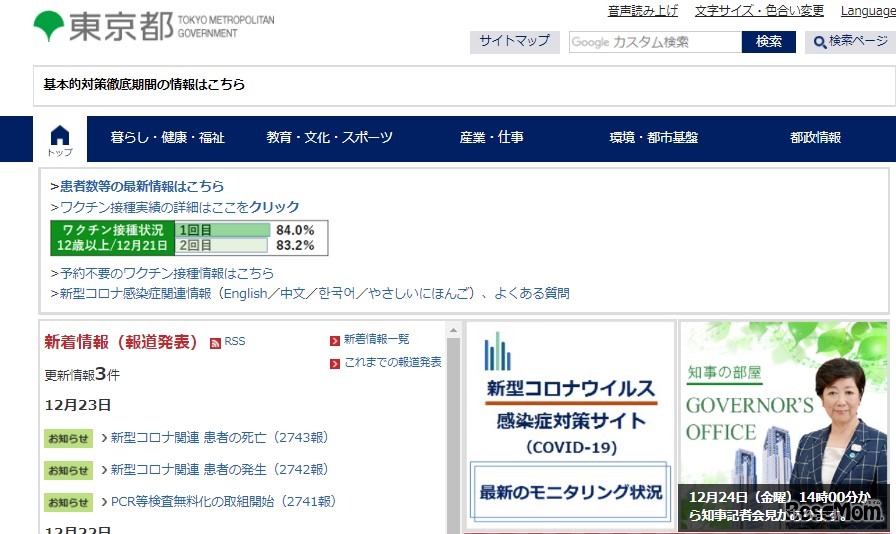Open the 教育・文化・スポーツ menu

coord(329,138)
